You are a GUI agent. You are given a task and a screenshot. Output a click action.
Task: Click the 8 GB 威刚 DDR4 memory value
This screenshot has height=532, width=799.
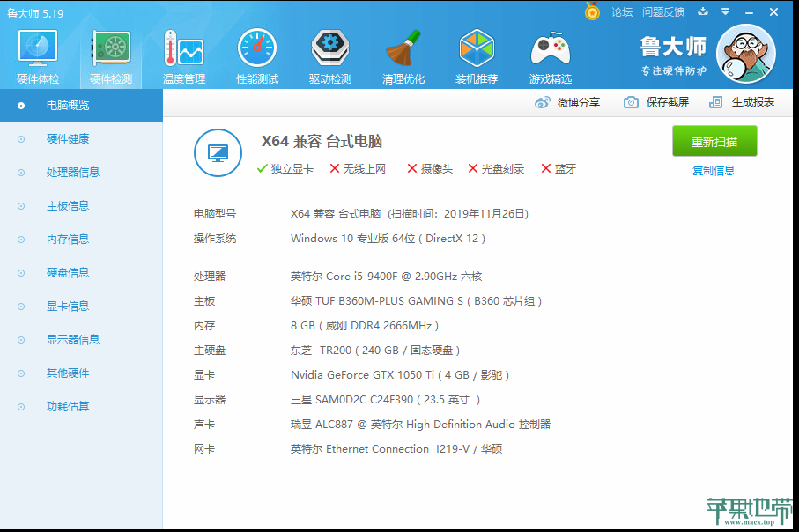coord(365,326)
